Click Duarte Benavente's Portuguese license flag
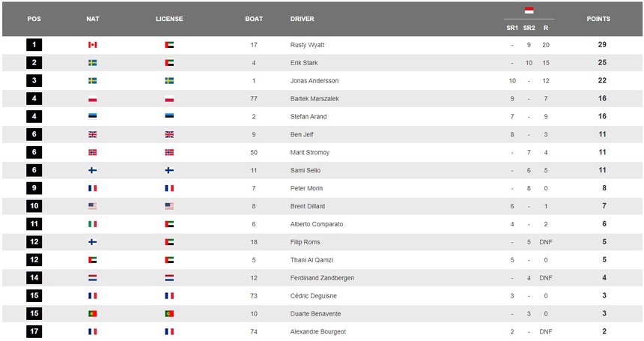 [x=169, y=313]
